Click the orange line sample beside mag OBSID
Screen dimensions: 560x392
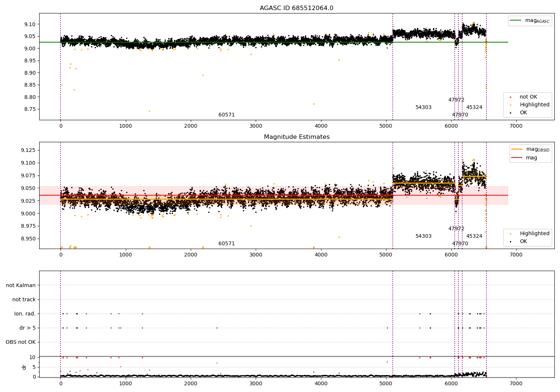(517, 149)
